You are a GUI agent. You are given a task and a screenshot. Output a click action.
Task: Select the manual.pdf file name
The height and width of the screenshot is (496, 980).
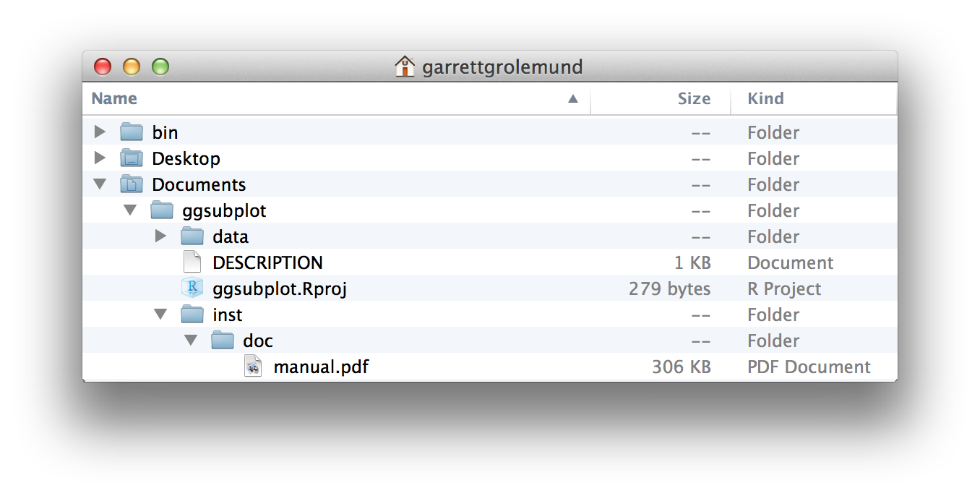click(321, 367)
